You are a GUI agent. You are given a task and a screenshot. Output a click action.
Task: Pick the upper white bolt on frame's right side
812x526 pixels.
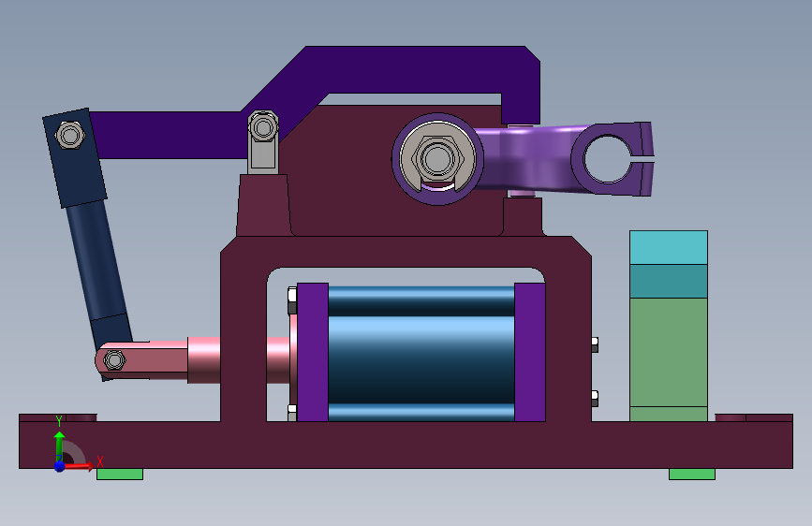click(595, 344)
